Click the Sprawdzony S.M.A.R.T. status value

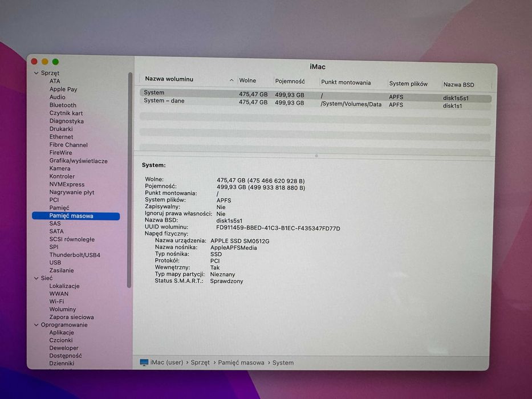pos(226,281)
